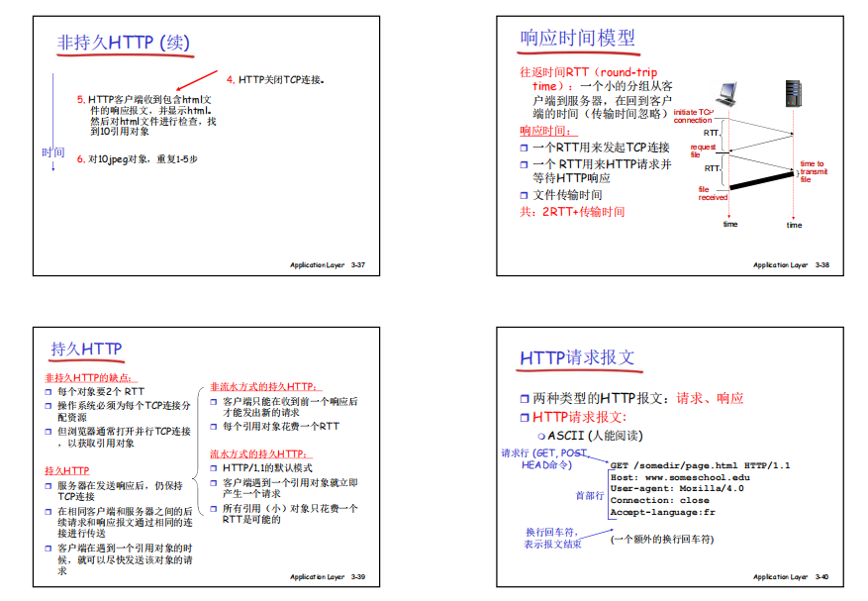Screen dimensions: 868x601
Task: Click the slide title 'HTTP请求报文'
Action: pyautogui.click(x=577, y=357)
